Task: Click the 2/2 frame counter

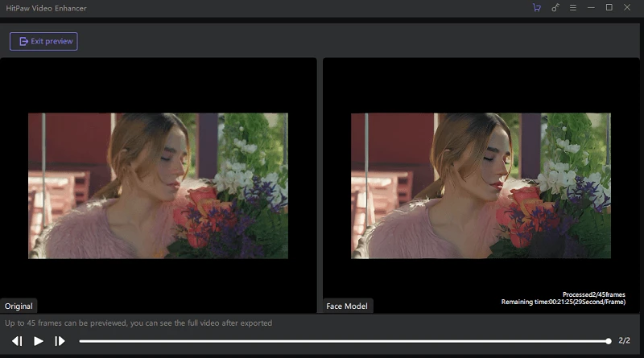Action: tap(625, 341)
